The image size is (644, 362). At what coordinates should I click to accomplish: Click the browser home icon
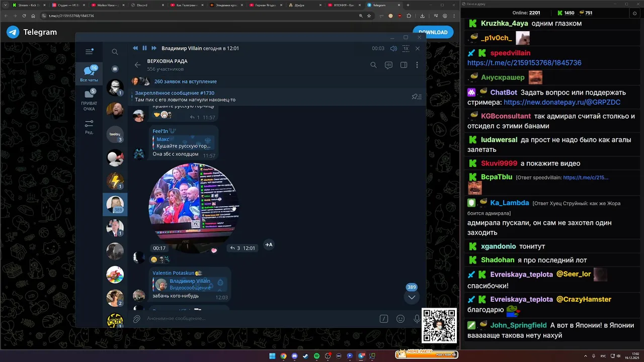click(x=34, y=16)
